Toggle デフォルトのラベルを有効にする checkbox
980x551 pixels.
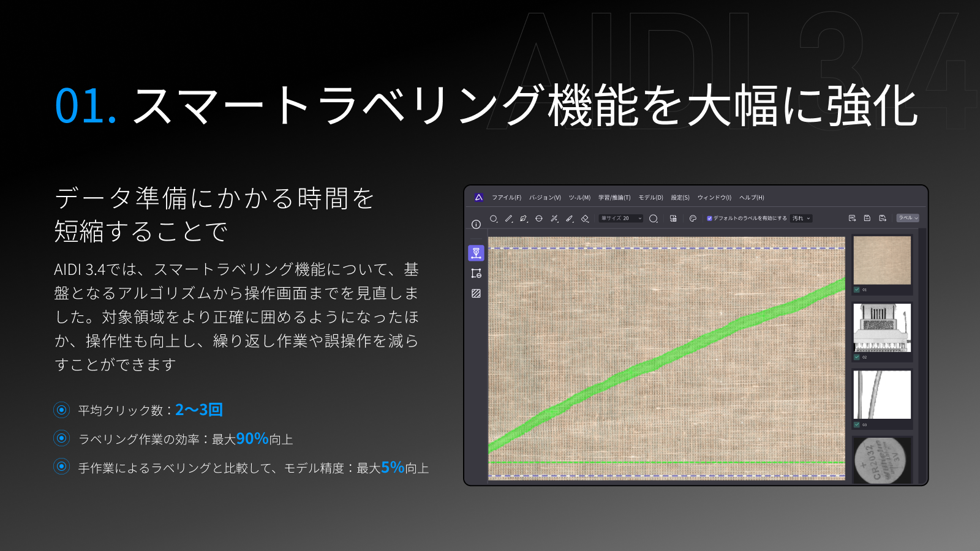point(709,219)
